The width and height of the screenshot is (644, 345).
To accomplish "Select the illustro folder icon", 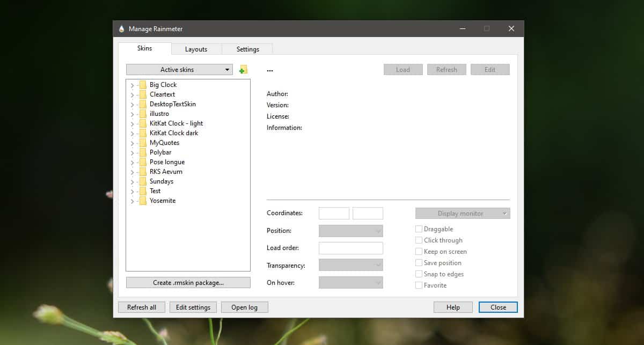I will pyautogui.click(x=143, y=114).
